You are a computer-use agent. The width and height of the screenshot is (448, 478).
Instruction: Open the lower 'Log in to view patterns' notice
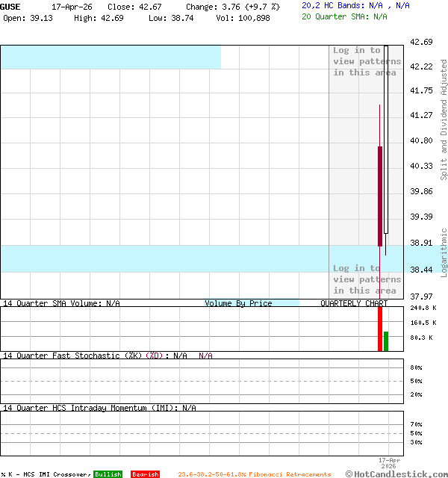[367, 279]
